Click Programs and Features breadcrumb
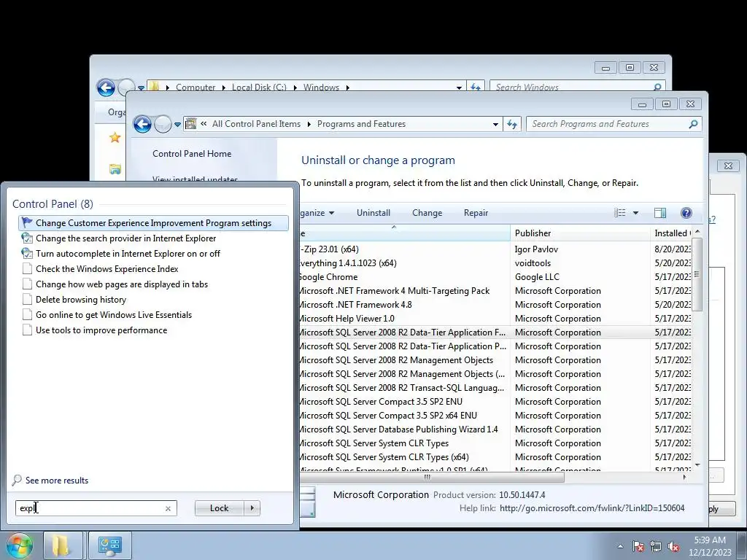Image resolution: width=747 pixels, height=560 pixels. [362, 124]
